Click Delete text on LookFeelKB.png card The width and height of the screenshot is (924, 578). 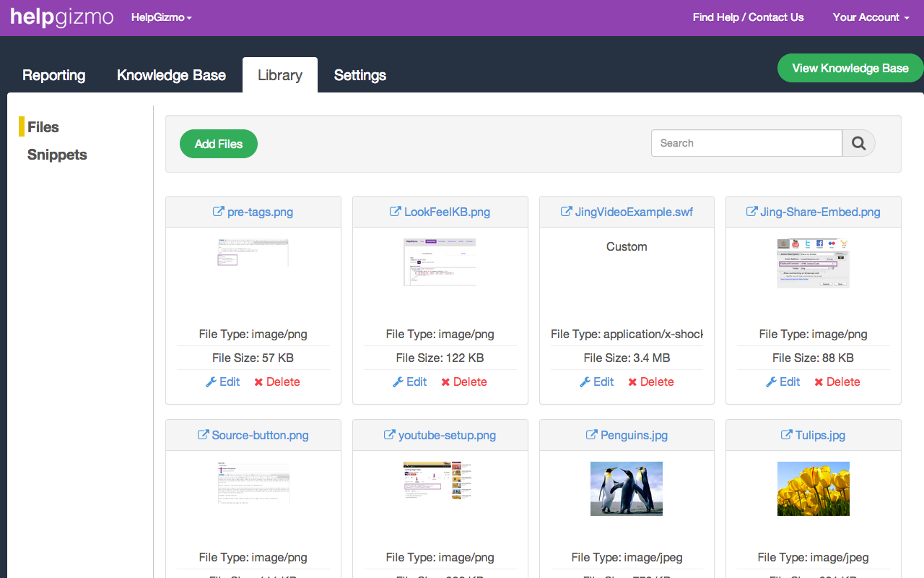point(470,381)
